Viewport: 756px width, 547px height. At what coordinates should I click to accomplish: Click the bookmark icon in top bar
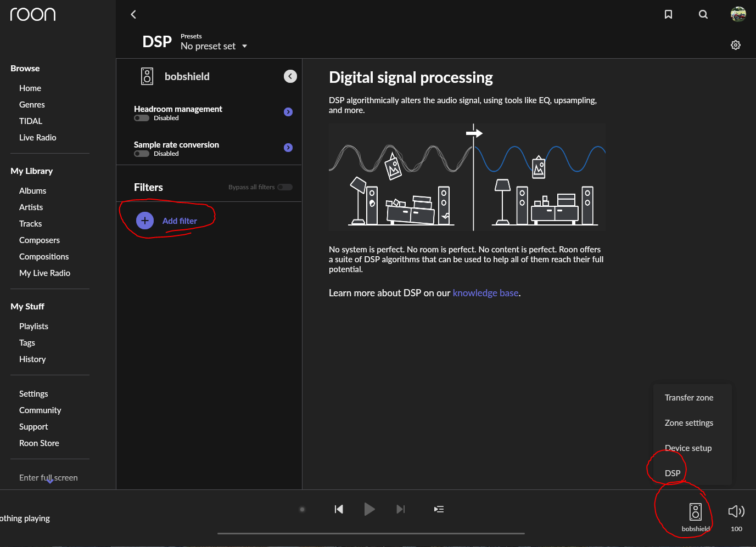[668, 14]
